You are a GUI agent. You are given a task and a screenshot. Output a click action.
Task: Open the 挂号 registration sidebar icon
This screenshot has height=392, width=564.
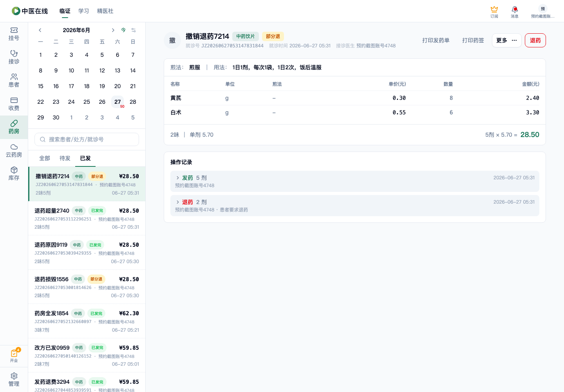click(x=14, y=34)
